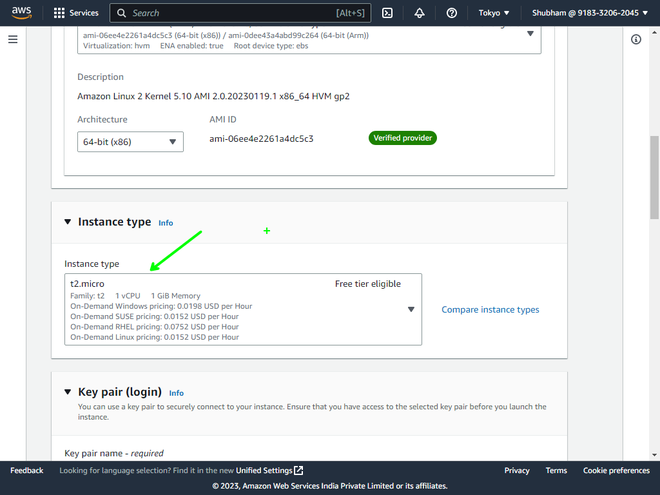Open the info panel circle icon
The image size is (660, 495).
point(636,40)
